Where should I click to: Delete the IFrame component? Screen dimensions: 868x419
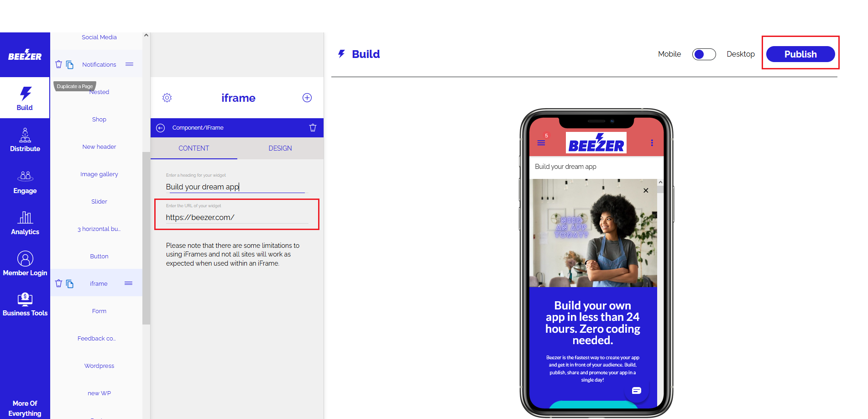click(313, 128)
